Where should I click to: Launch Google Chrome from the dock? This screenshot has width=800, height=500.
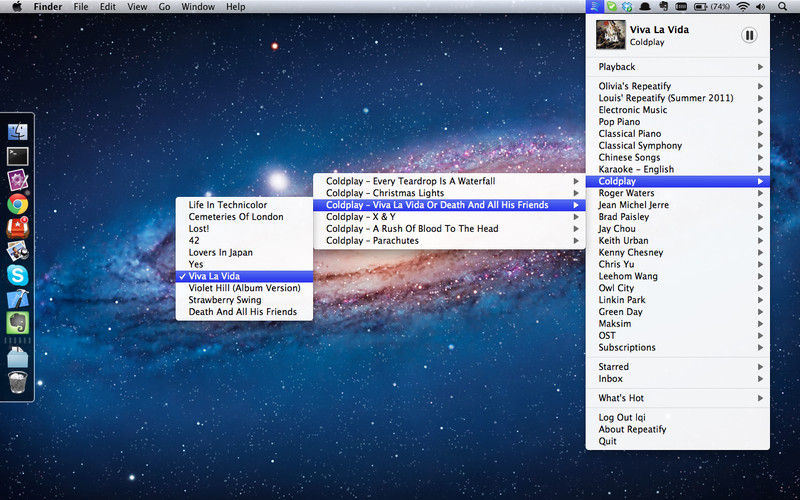tap(17, 204)
